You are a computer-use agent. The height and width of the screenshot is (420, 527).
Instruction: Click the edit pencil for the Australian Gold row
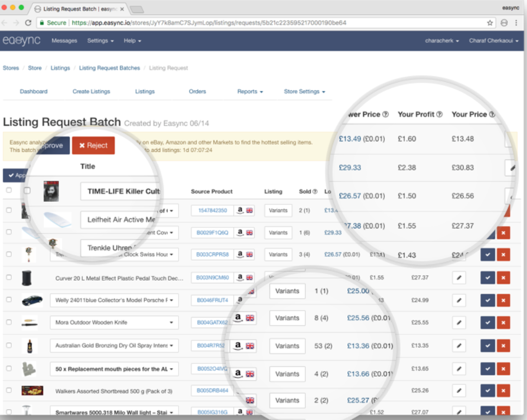(x=459, y=345)
